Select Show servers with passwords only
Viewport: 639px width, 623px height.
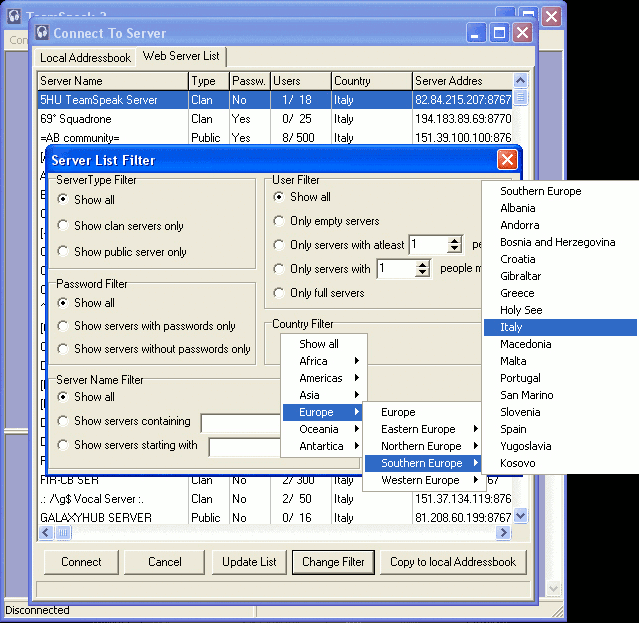(147, 326)
